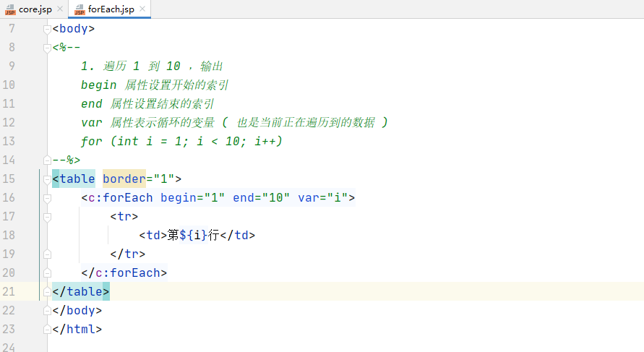The height and width of the screenshot is (352, 644).
Task: Click the comment opener on line 8
Action: tap(66, 48)
